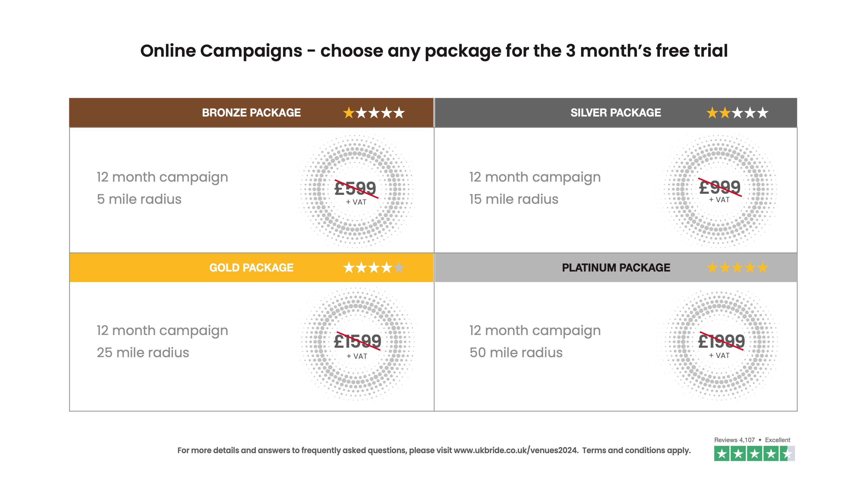The width and height of the screenshot is (868, 494).
Task: Select the Gold Package header
Action: pyautogui.click(x=251, y=268)
